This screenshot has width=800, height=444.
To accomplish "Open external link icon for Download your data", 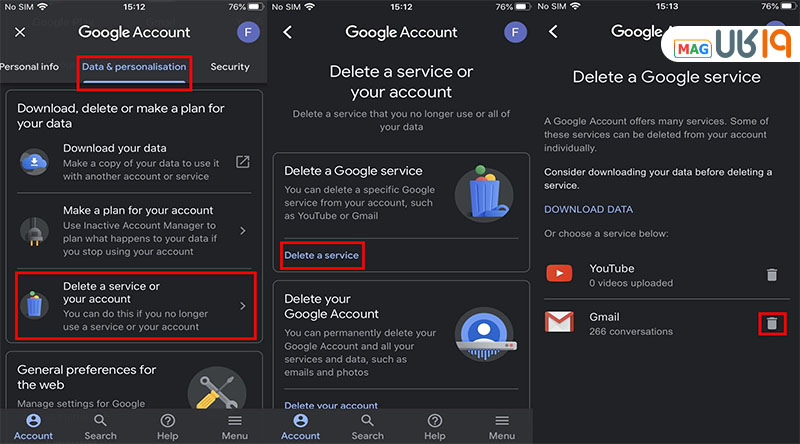I will tap(243, 162).
